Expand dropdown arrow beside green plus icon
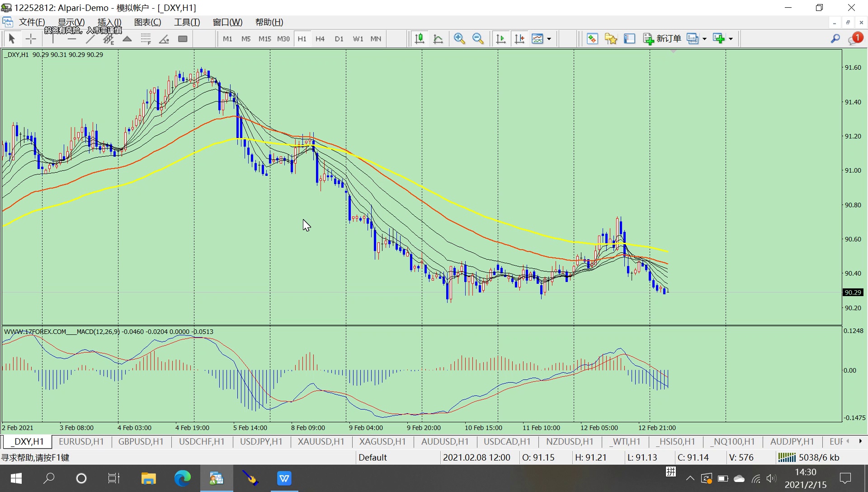The width and height of the screenshot is (868, 492). [x=731, y=39]
